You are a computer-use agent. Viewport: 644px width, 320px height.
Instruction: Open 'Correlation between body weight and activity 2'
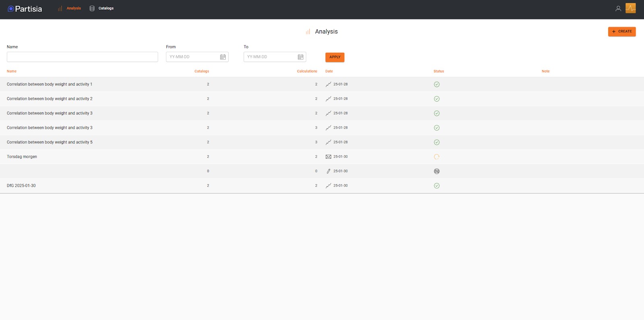pyautogui.click(x=50, y=99)
